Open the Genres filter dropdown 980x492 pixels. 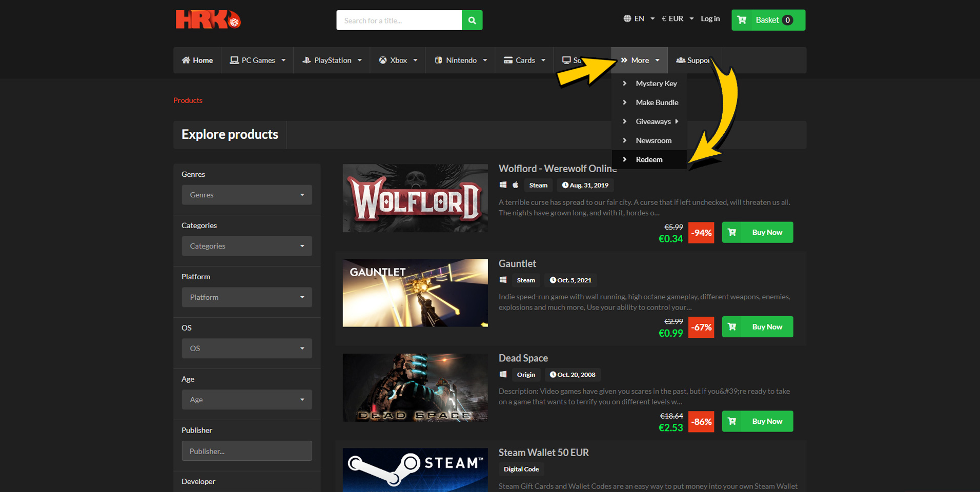point(247,195)
